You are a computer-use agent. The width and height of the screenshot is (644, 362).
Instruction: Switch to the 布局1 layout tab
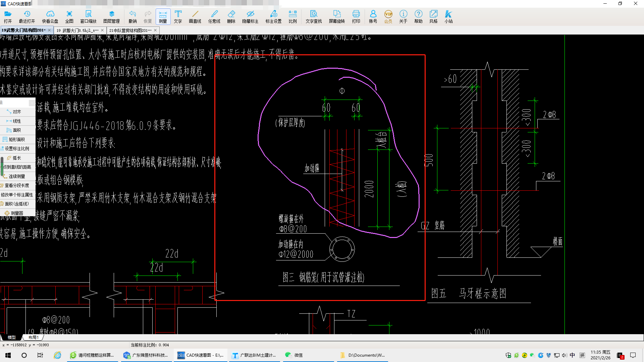(33, 337)
